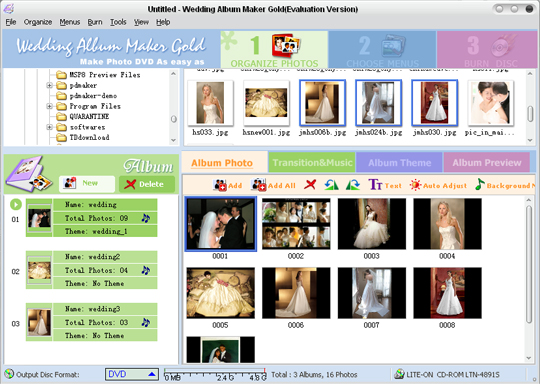Click music note icon for wedding2 album

(146, 270)
